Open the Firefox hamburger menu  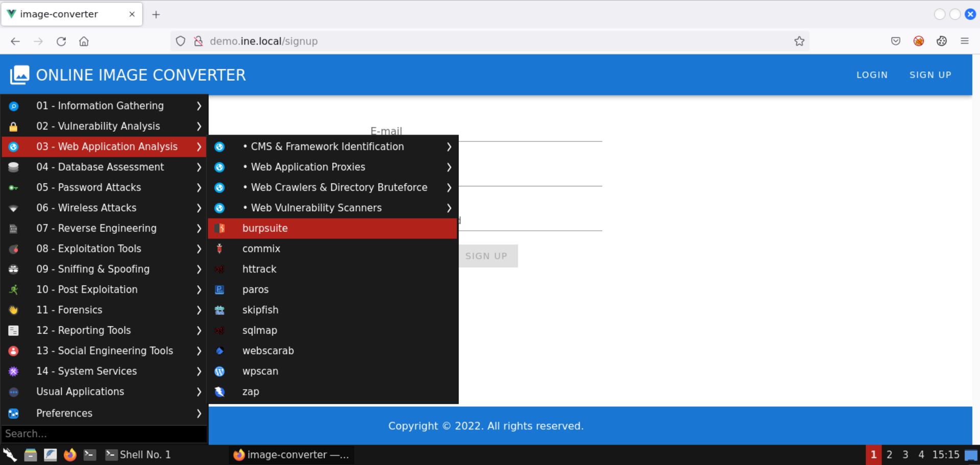point(965,41)
